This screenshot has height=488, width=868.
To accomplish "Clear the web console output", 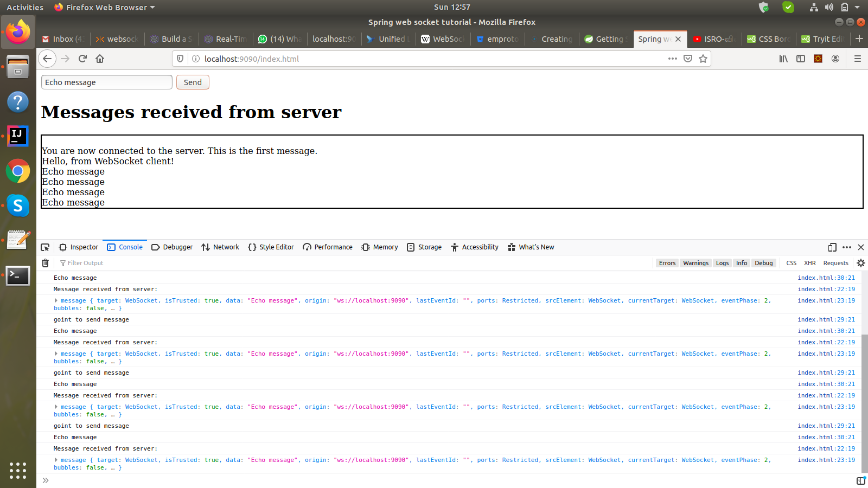I will coord(46,263).
